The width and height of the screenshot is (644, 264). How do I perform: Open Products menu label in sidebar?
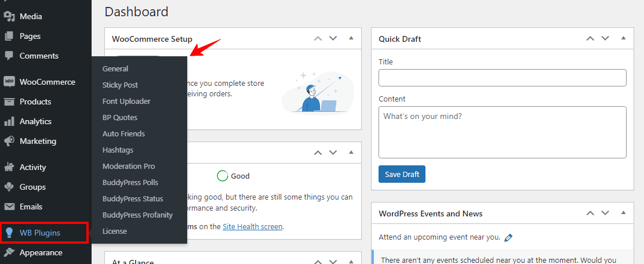tap(35, 102)
